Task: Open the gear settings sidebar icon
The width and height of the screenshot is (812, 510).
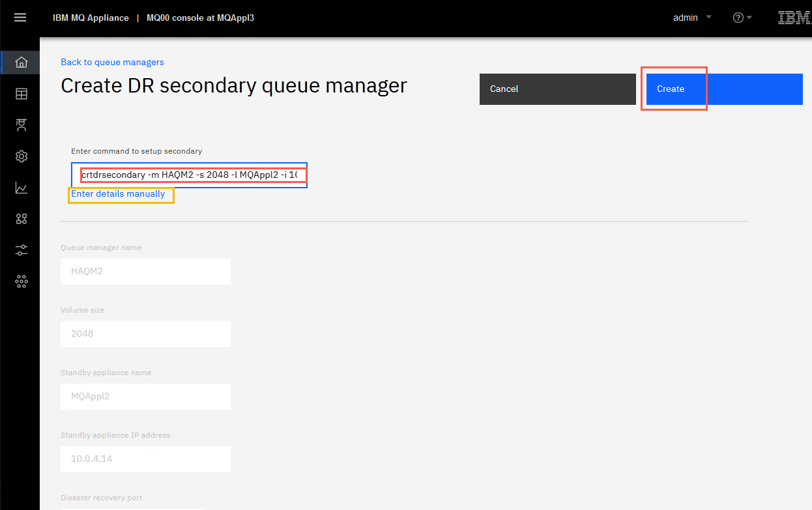Action: (22, 156)
